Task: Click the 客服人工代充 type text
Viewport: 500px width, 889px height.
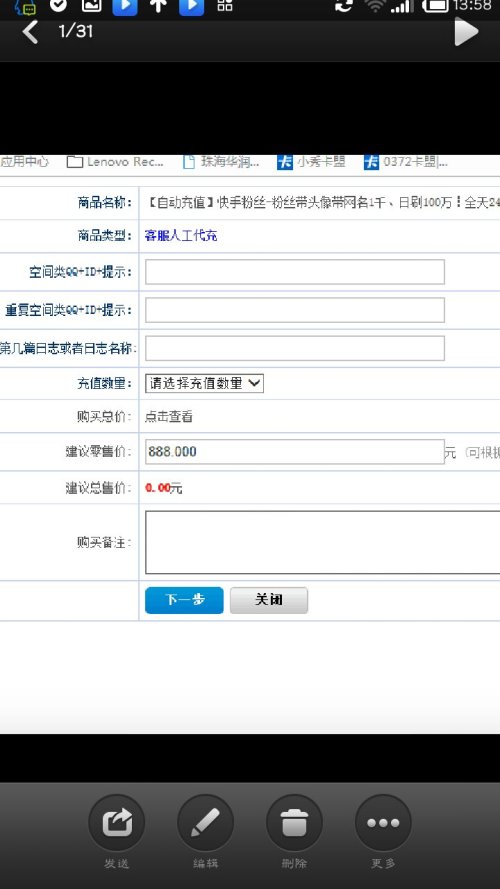Action: pyautogui.click(x=181, y=235)
